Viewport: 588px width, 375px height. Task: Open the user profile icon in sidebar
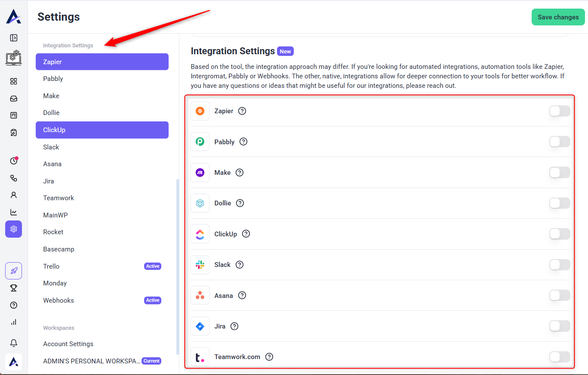[x=14, y=195]
